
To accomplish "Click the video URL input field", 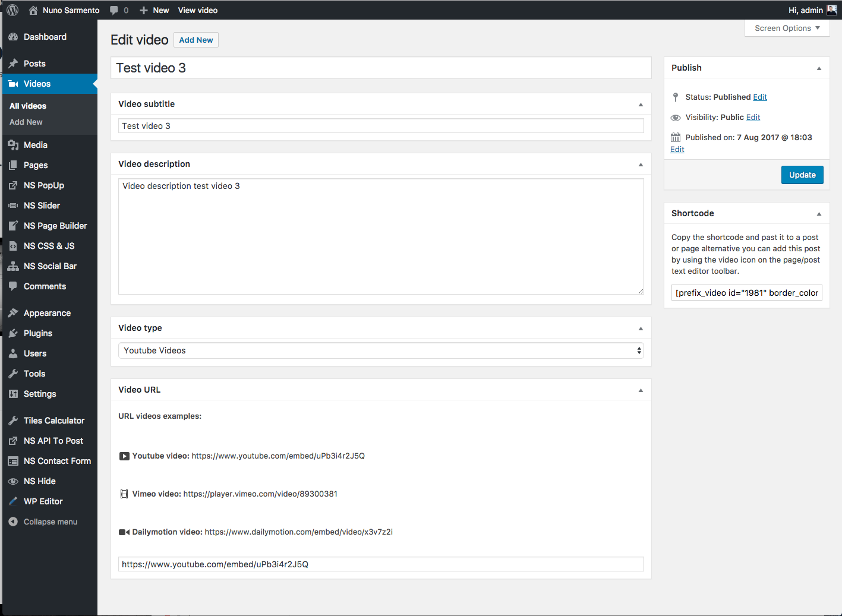I will click(x=381, y=564).
